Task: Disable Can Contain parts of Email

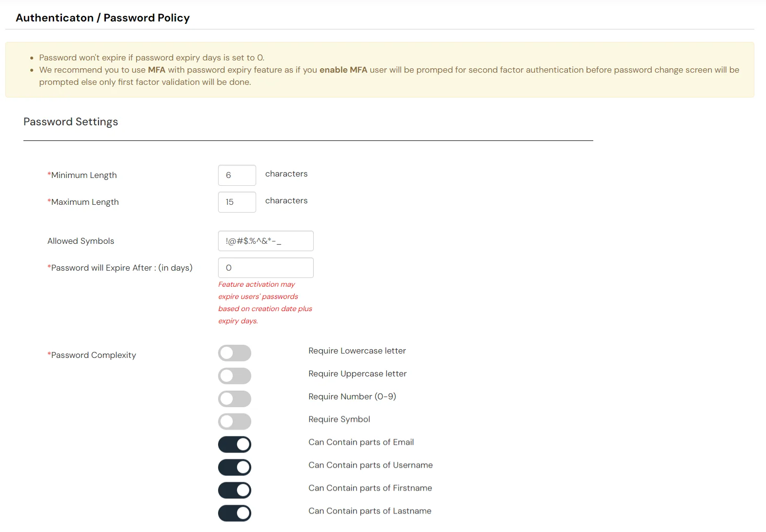Action: click(235, 445)
